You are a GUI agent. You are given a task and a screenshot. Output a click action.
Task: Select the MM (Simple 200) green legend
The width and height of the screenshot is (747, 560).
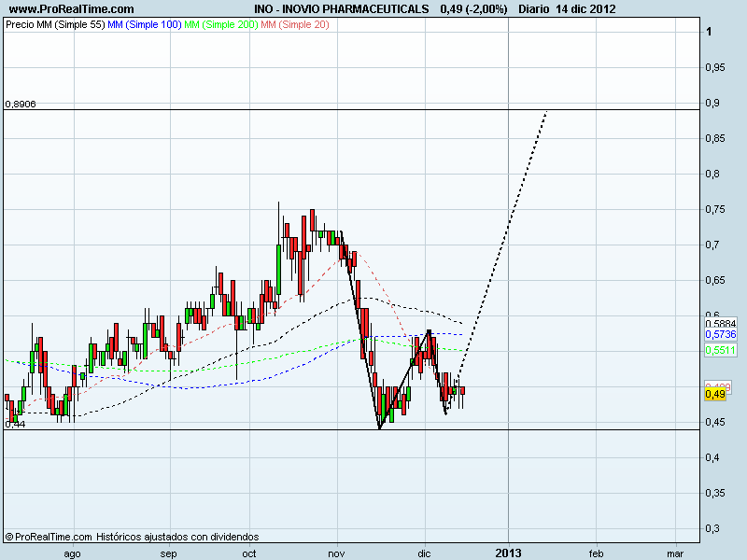coord(221,24)
